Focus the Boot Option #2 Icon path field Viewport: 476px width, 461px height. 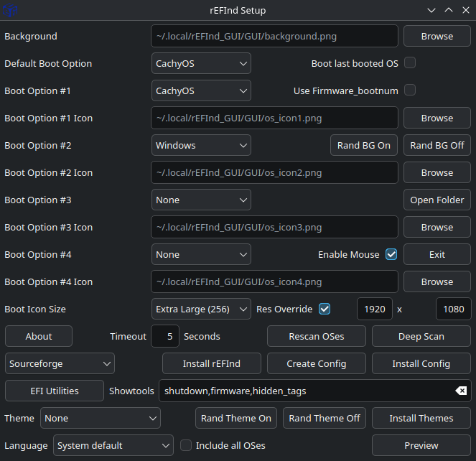[x=274, y=172]
